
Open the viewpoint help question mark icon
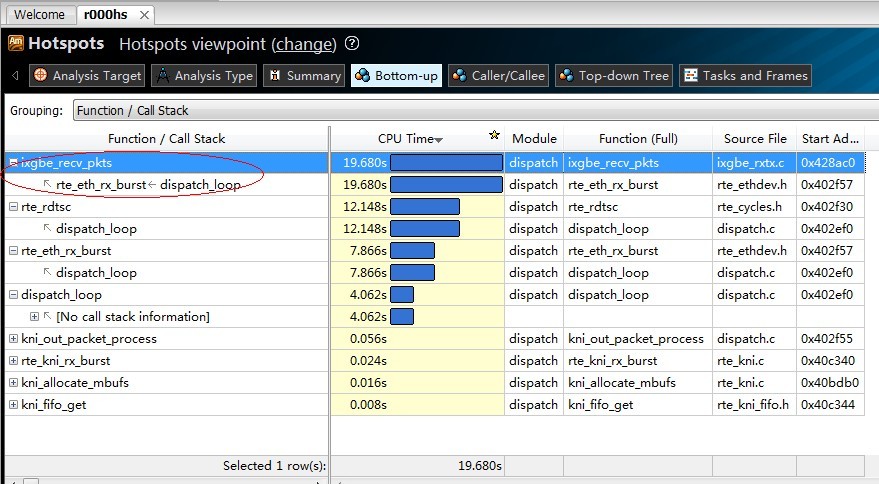[352, 43]
